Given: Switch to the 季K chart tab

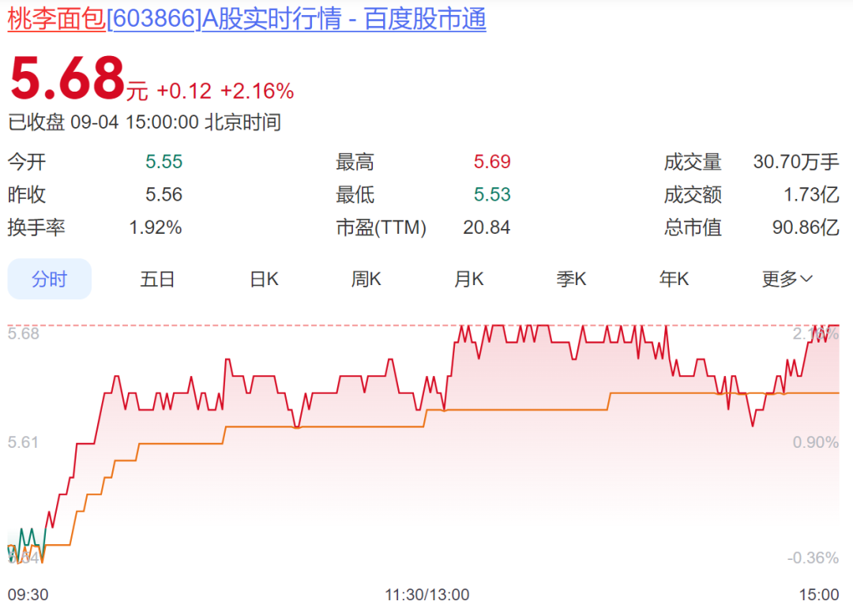Looking at the screenshot, I should tap(571, 279).
